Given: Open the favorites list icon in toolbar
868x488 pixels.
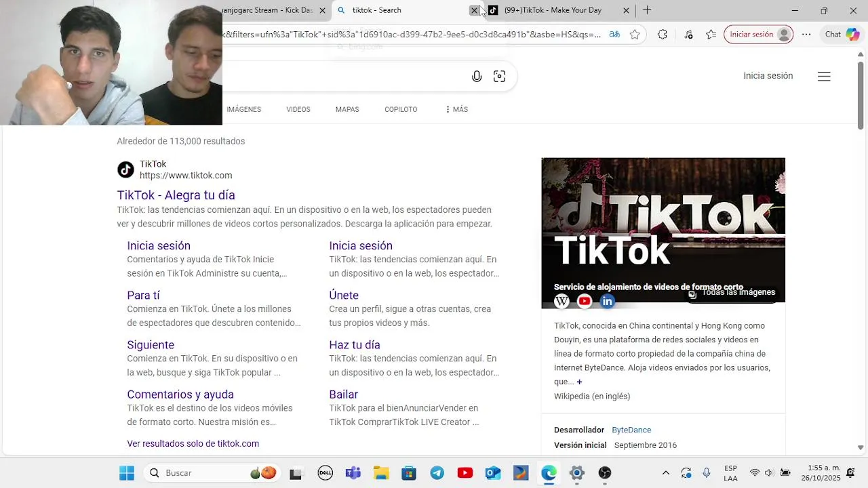Looking at the screenshot, I should [711, 35].
